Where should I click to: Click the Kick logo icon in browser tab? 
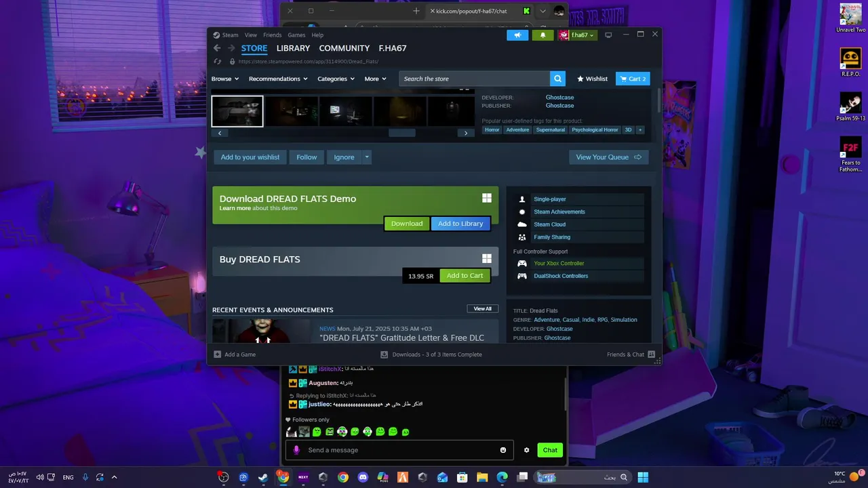click(526, 11)
